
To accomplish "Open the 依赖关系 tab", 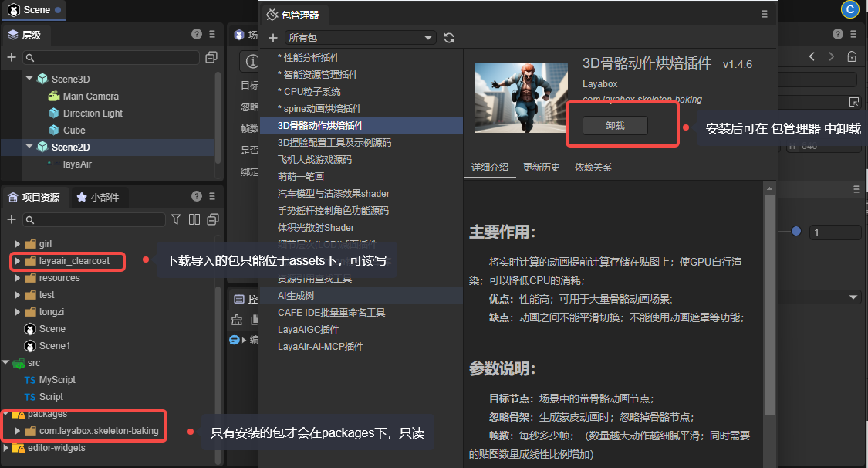I will pyautogui.click(x=593, y=168).
